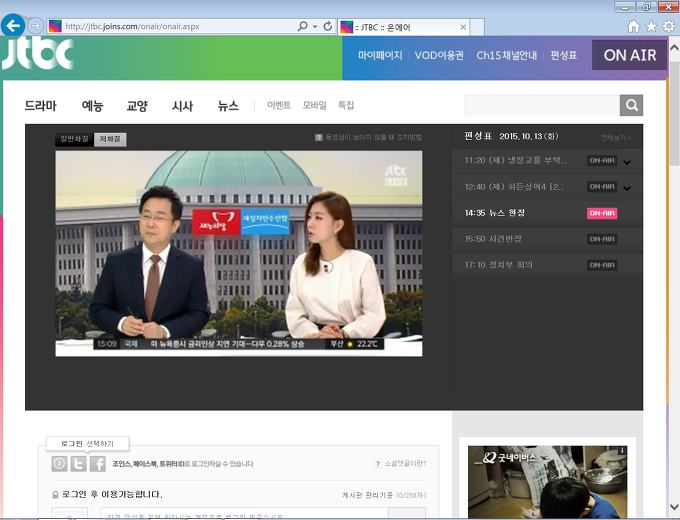This screenshot has width=680, height=520.
Task: Open the address bar dropdown arrow
Action: (315, 26)
